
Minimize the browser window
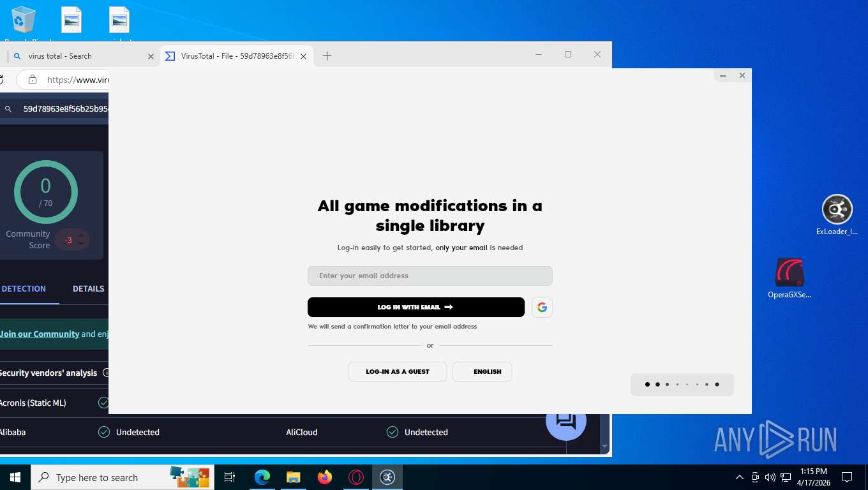click(539, 55)
